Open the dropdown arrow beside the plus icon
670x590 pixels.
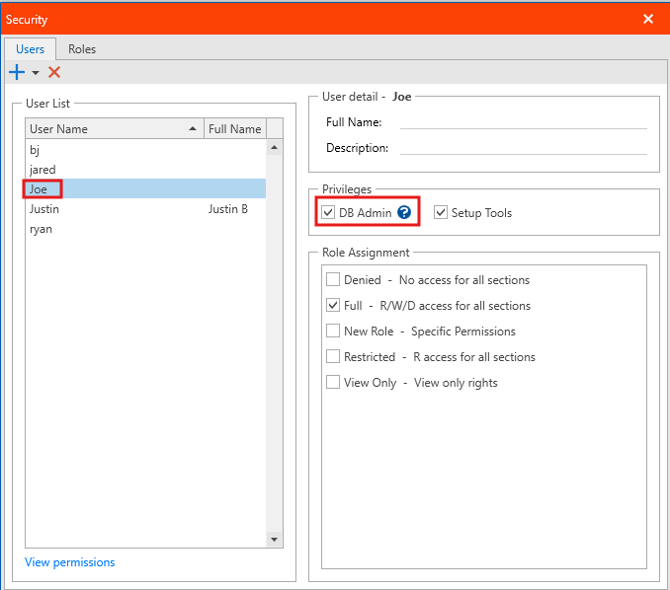(35, 73)
